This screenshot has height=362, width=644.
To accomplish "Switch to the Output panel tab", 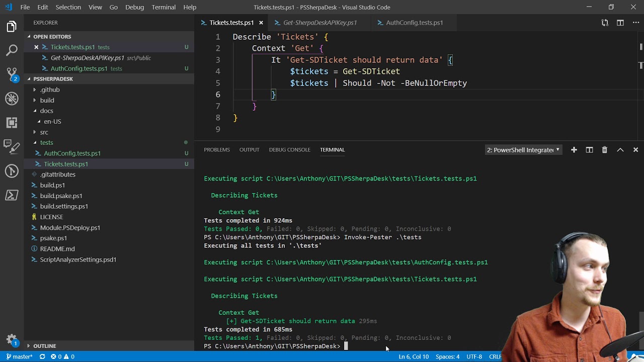I will [x=249, y=150].
